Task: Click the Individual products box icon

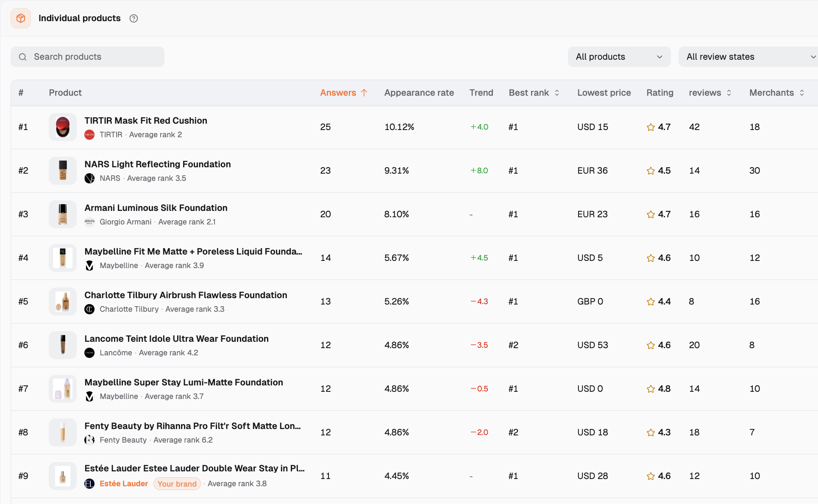Action: 21,18
